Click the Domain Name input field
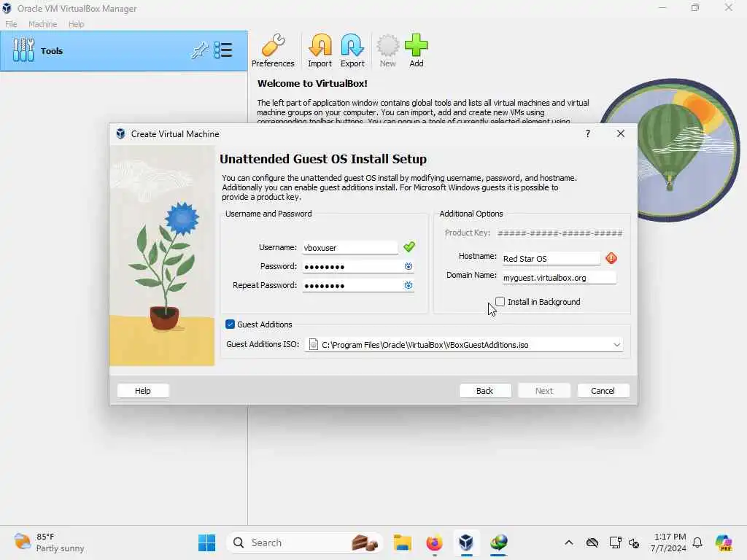This screenshot has width=747, height=560. [560, 278]
